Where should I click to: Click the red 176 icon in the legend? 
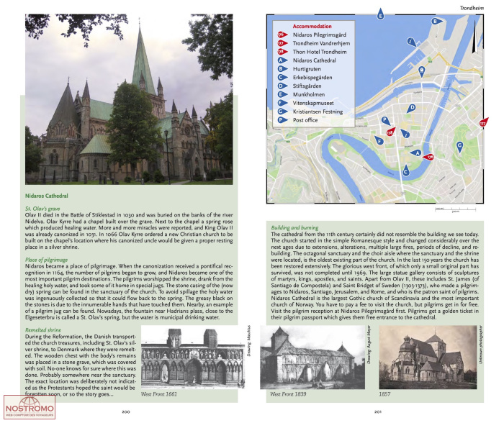(282, 35)
